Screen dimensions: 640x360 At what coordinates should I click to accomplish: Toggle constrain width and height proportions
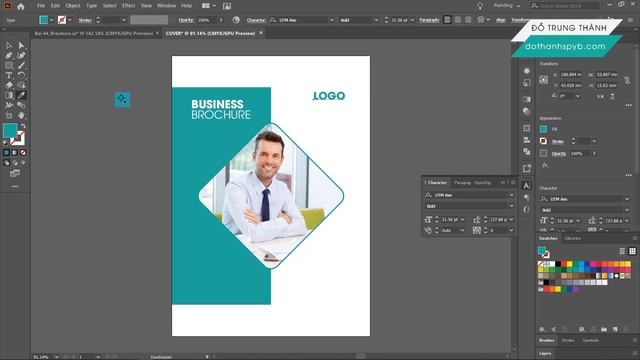(627, 80)
